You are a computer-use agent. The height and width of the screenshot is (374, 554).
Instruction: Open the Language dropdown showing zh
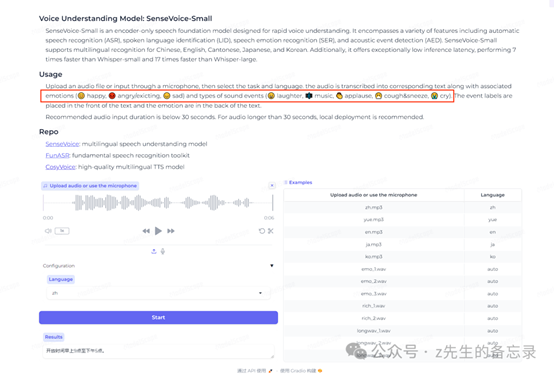point(158,293)
